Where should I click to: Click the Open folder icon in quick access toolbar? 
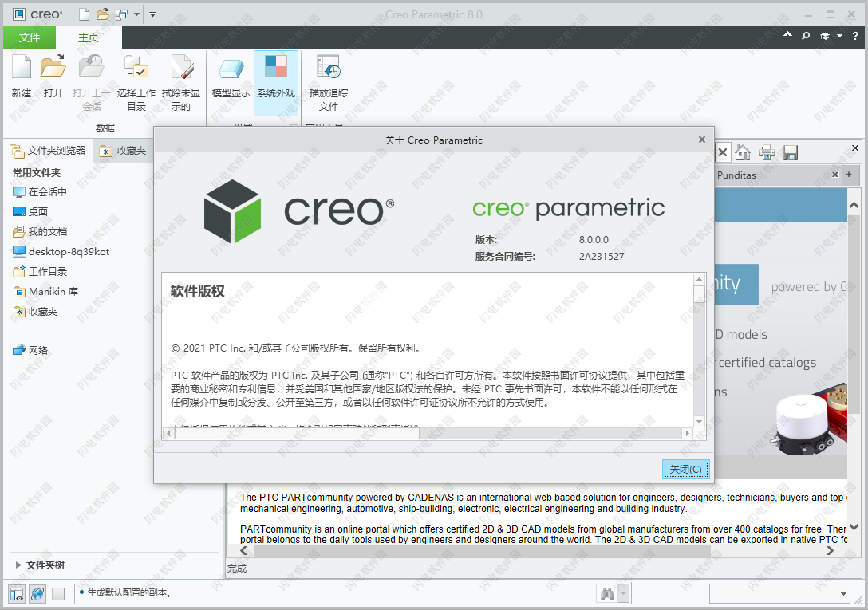[102, 14]
